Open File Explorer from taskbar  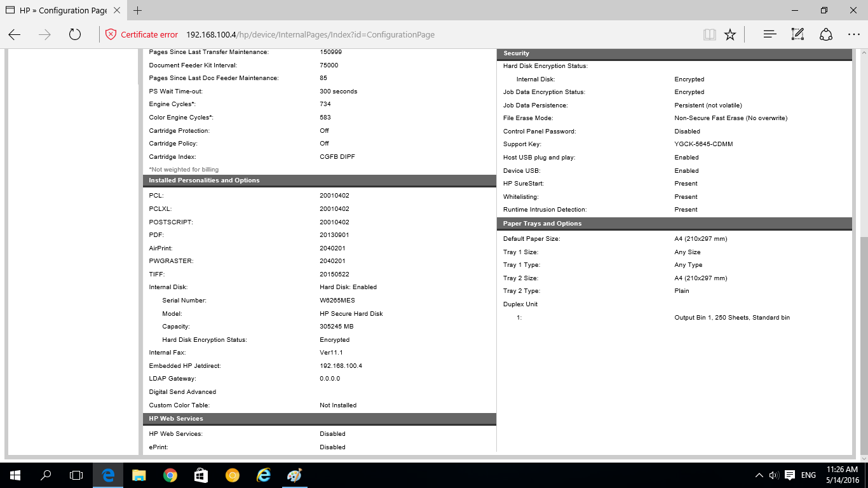click(139, 475)
